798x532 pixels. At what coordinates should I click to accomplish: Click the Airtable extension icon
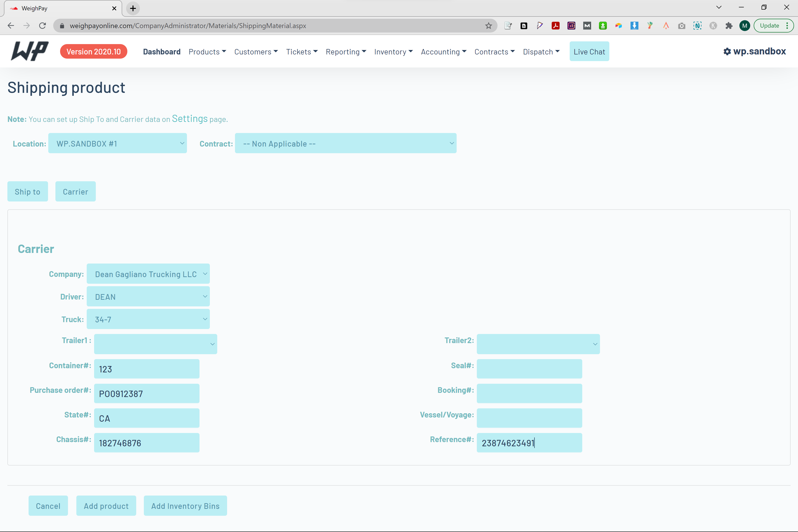618,26
